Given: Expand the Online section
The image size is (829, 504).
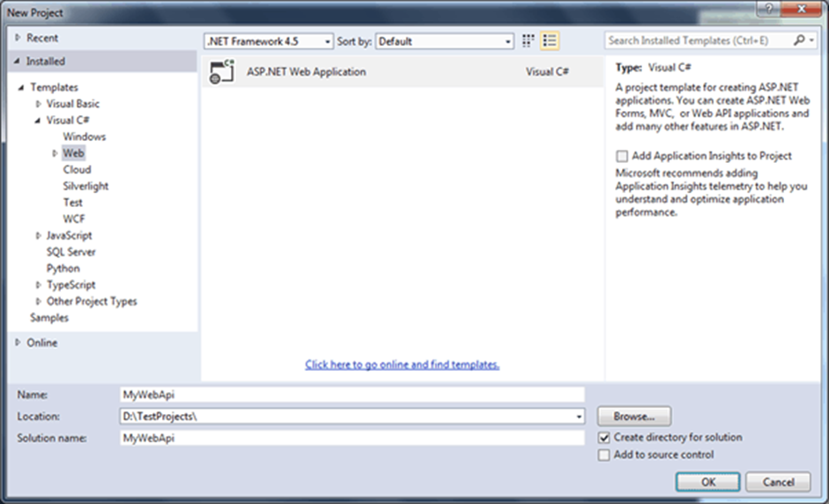Looking at the screenshot, I should (x=18, y=343).
